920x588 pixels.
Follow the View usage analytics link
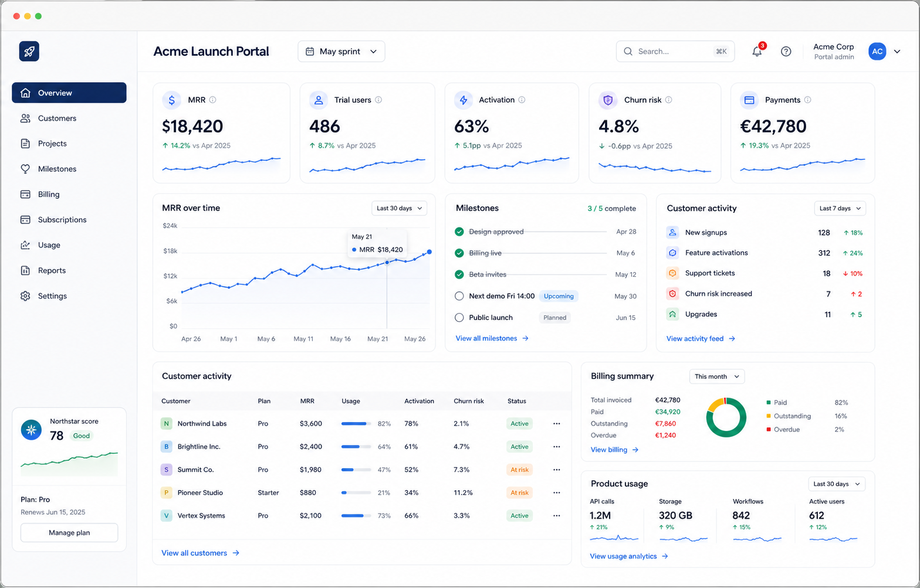pos(629,556)
